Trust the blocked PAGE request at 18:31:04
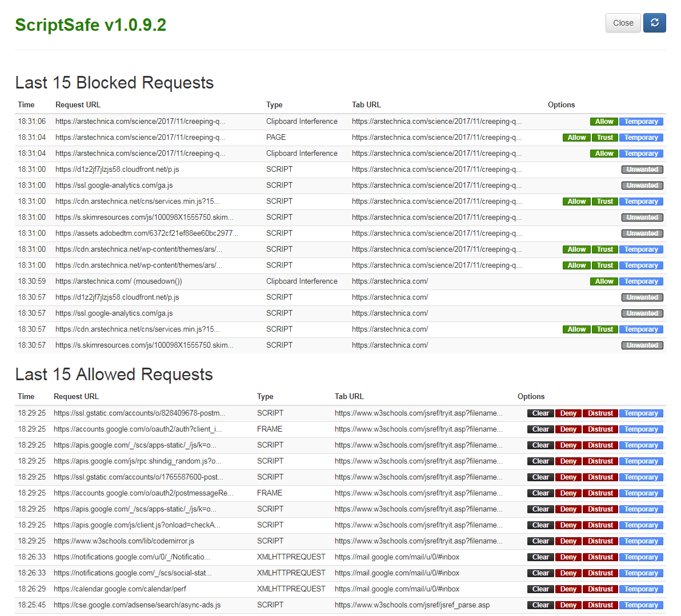This screenshot has width=681, height=616. (605, 137)
